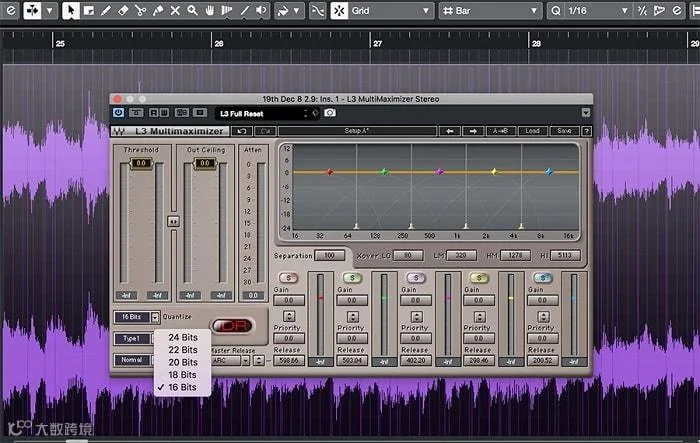
Task: Open the Grid snap type dropdown
Action: coord(391,10)
